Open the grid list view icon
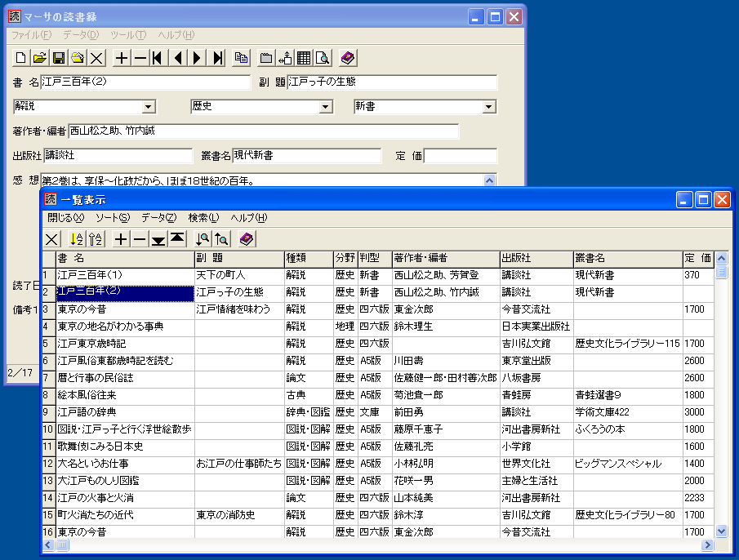Screen dimensions: 739x560 click(x=304, y=58)
